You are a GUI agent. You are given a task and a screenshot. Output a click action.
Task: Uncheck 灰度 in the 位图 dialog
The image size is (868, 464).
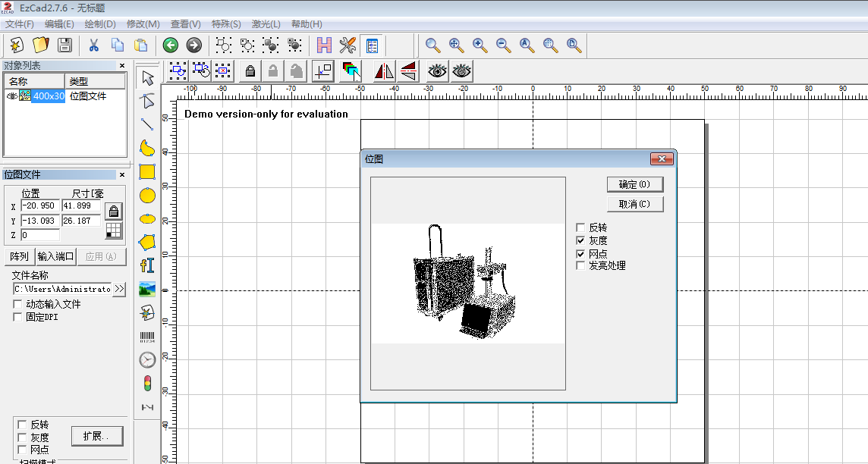click(581, 240)
